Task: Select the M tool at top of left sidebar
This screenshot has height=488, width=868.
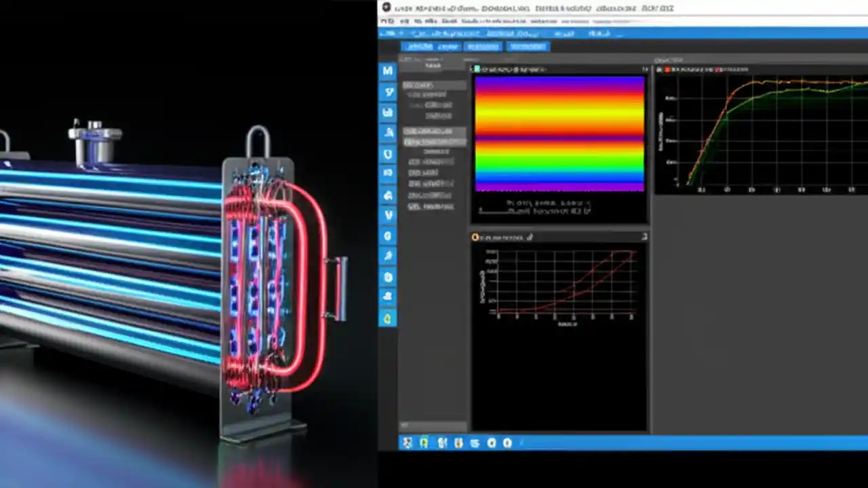Action: click(x=387, y=70)
